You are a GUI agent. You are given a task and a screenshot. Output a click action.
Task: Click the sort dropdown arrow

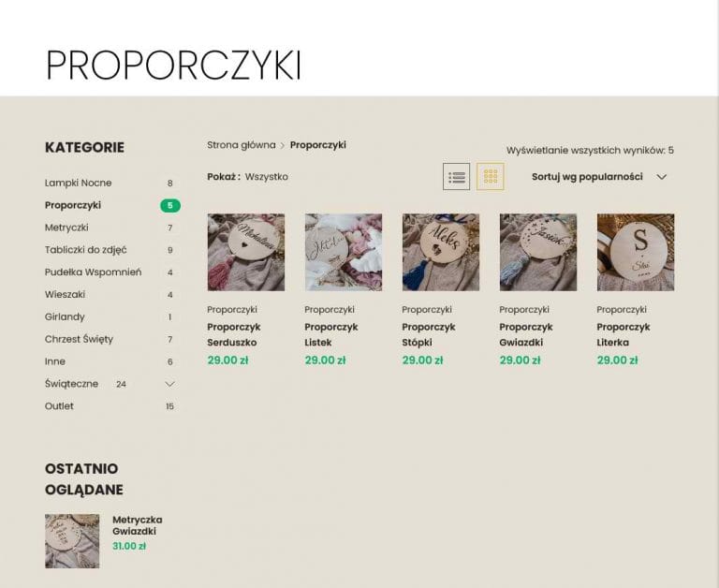point(661,177)
